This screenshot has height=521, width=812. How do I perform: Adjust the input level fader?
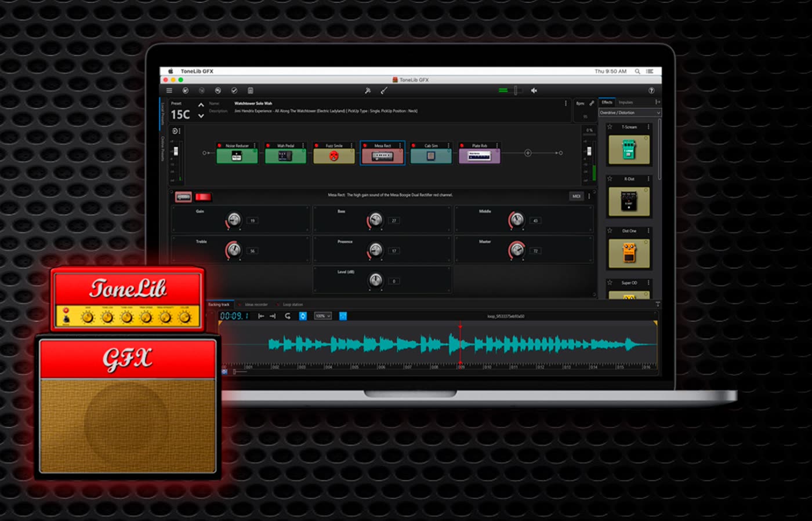pyautogui.click(x=176, y=151)
